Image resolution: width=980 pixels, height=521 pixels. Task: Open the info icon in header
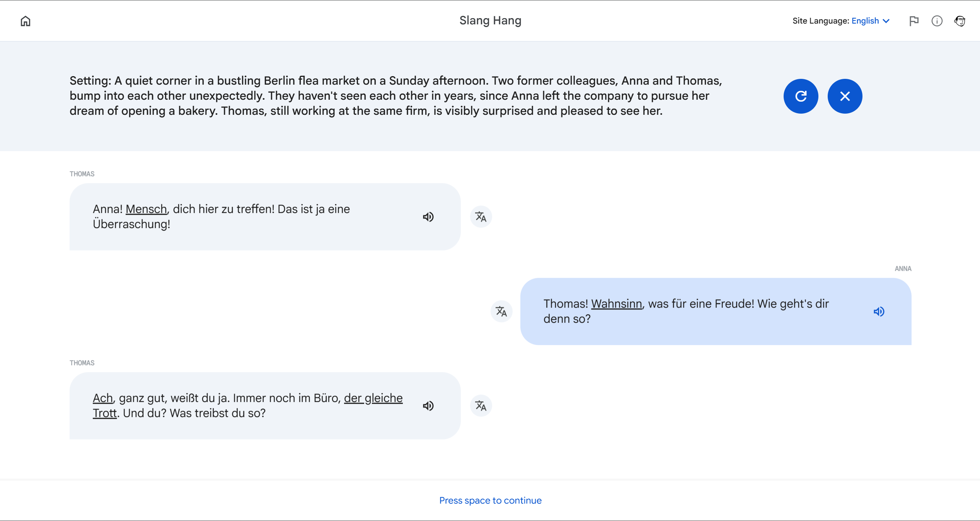[937, 21]
